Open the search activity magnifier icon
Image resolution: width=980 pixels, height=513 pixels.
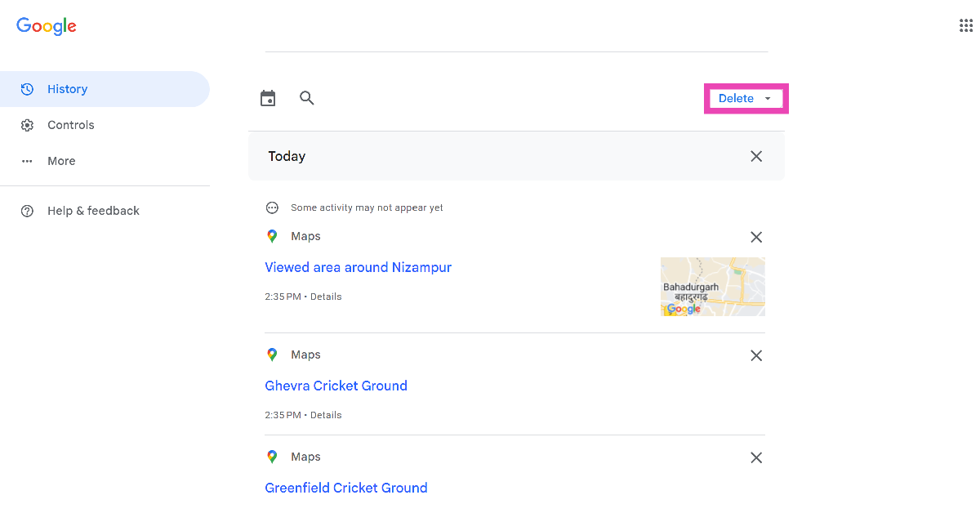(307, 98)
